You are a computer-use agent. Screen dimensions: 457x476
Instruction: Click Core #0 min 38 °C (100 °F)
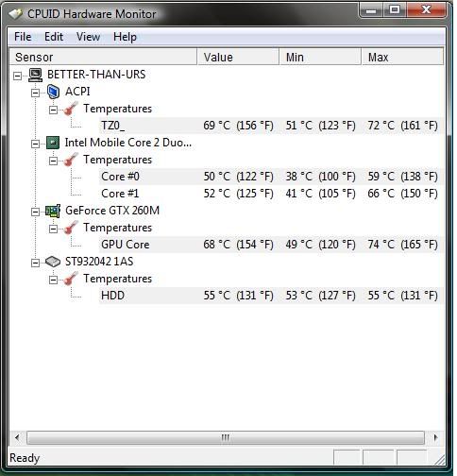(320, 177)
